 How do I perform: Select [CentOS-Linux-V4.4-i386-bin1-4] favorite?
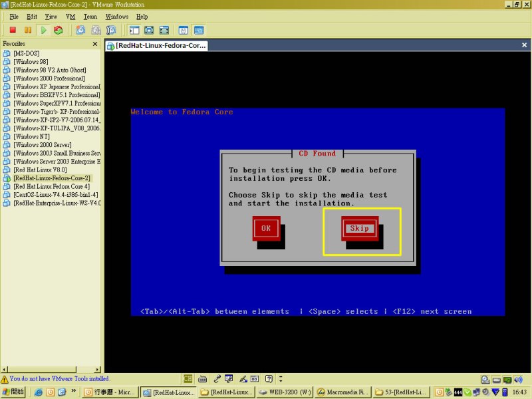point(56,195)
